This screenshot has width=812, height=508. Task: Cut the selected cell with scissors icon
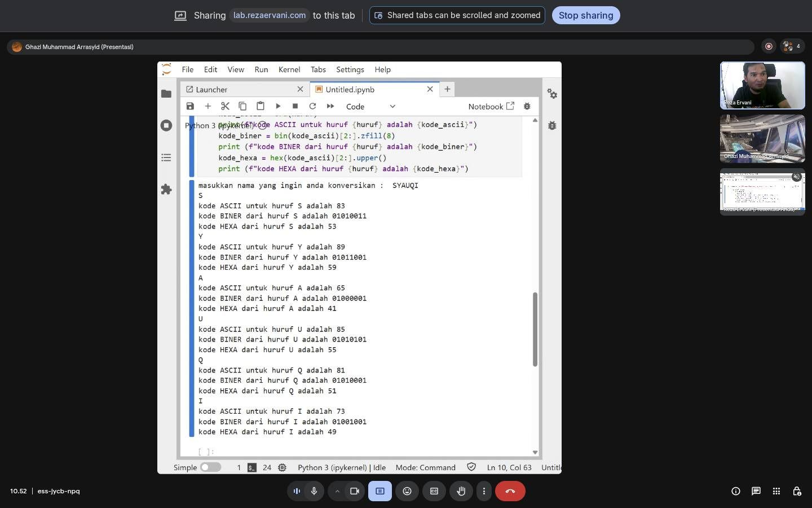coord(225,106)
